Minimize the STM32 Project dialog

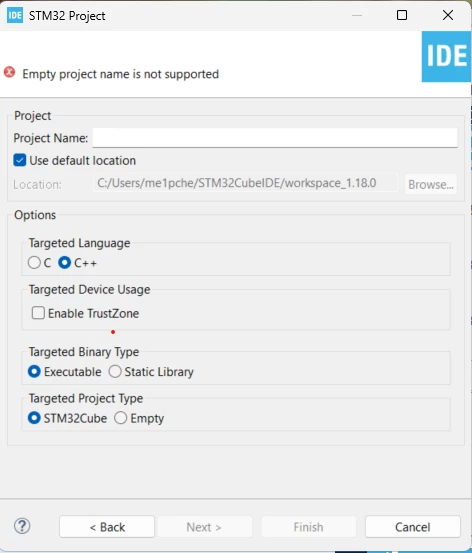click(357, 15)
